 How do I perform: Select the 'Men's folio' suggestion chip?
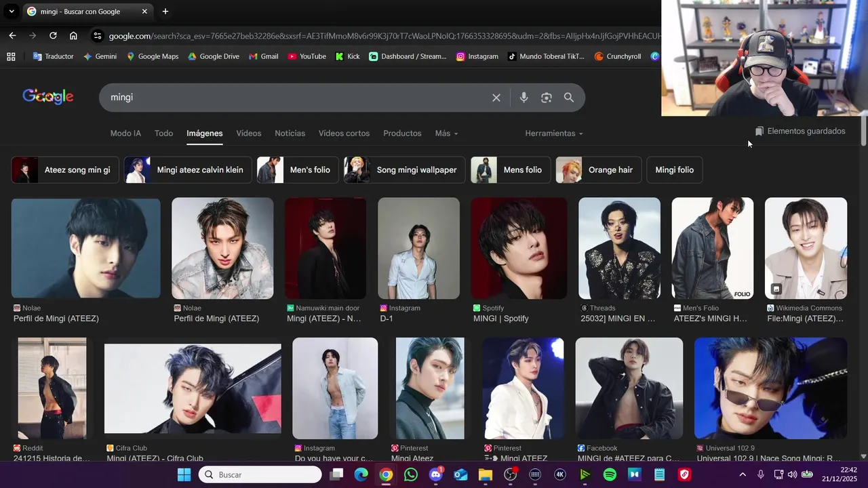(x=298, y=170)
